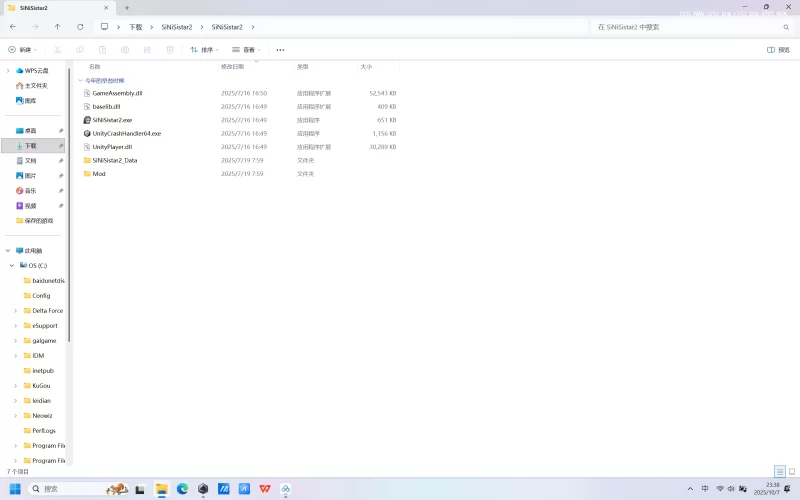
Task: Click first SiNiSistar2 breadcrumb segment
Action: pyautogui.click(x=177, y=27)
